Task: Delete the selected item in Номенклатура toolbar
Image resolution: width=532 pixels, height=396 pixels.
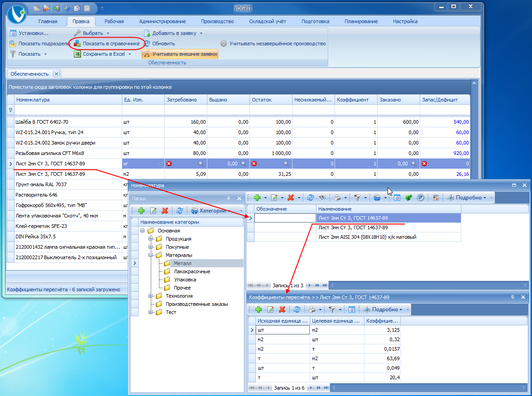Action: coord(291,198)
